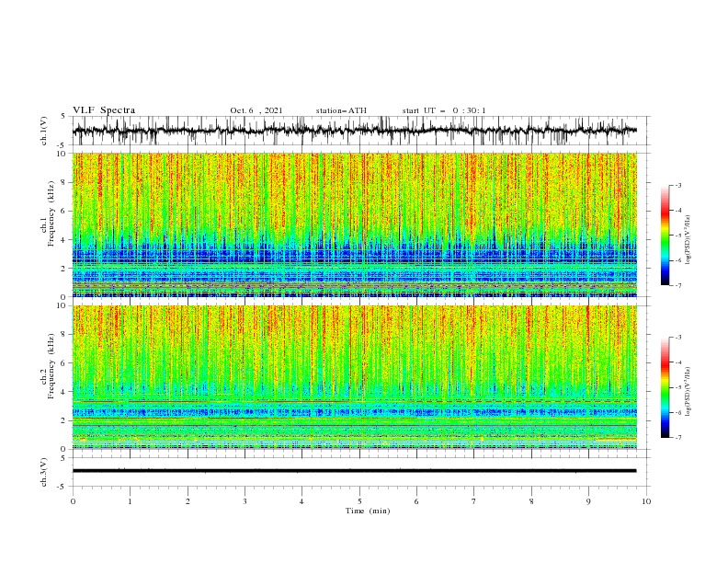Click the ch.1 colorbar "log(PSD)(V²/Hz)" label

(688, 240)
